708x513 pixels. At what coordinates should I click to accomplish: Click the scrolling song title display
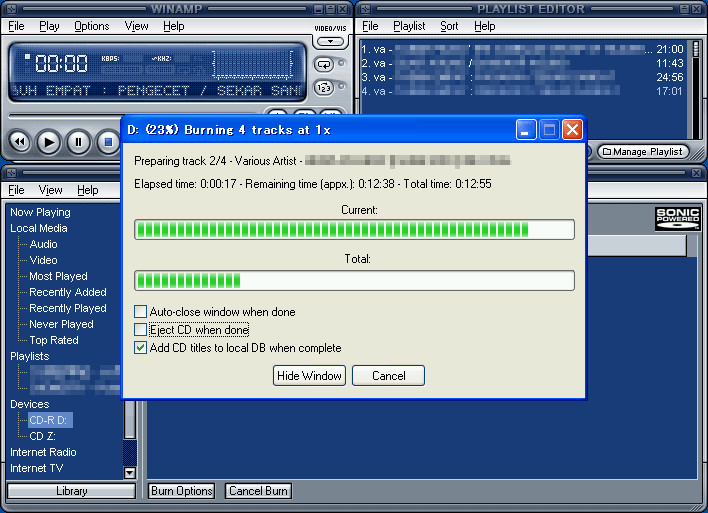point(157,91)
